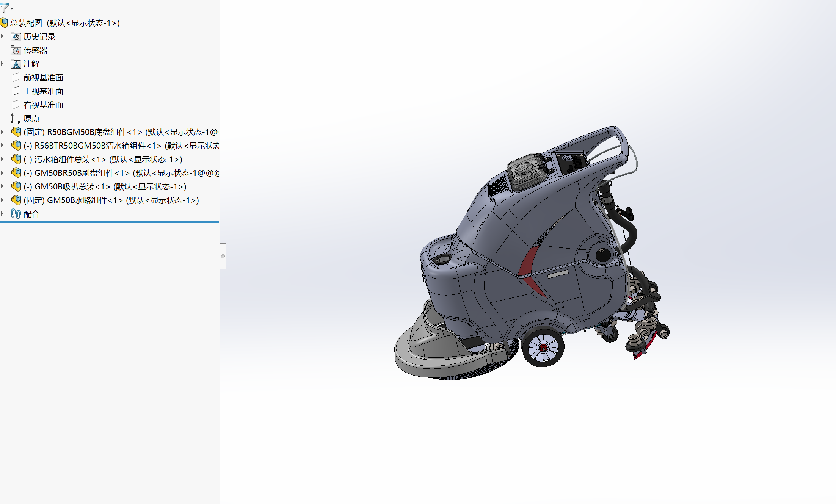Click the 传感器 sensors icon
This screenshot has width=836, height=504.
(x=16, y=50)
